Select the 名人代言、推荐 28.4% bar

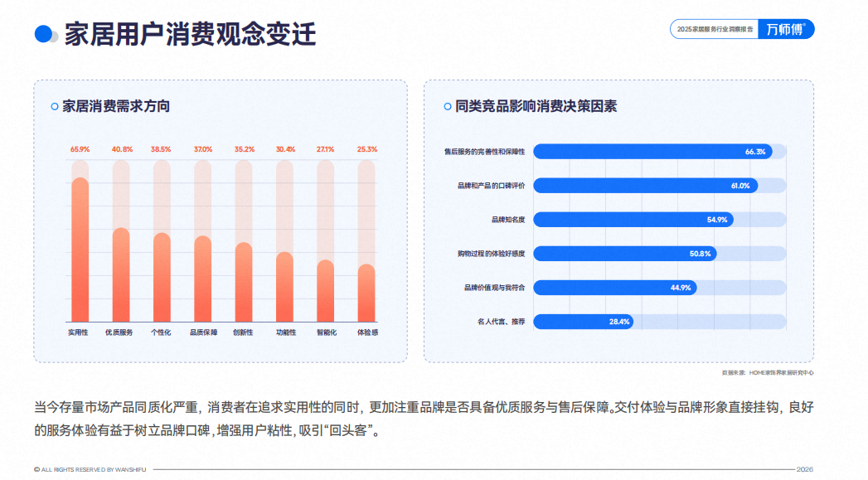[584, 322]
